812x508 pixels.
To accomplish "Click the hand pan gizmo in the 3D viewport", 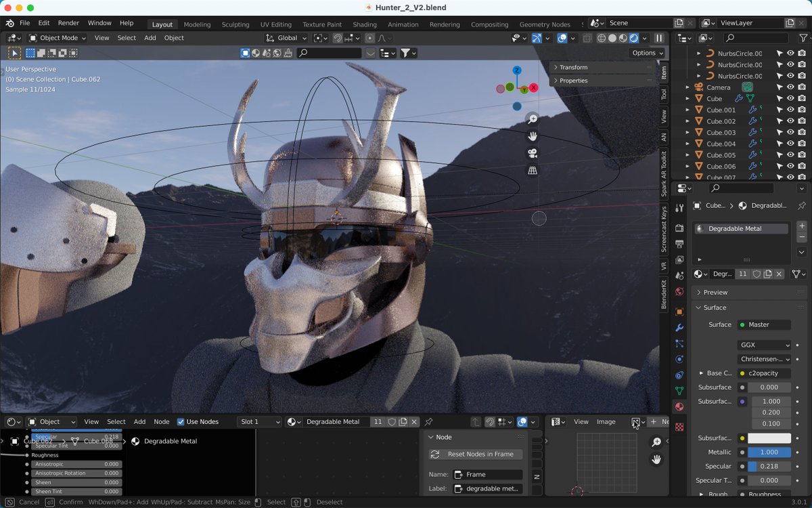I will (533, 136).
